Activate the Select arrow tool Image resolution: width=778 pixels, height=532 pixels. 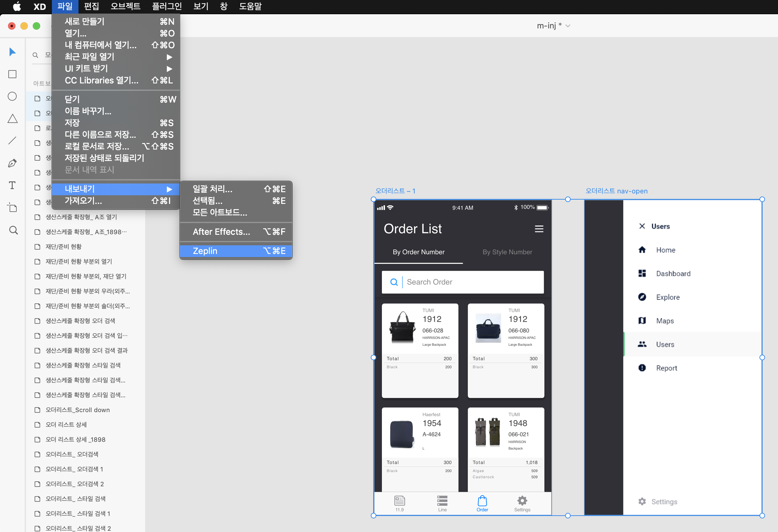12,52
